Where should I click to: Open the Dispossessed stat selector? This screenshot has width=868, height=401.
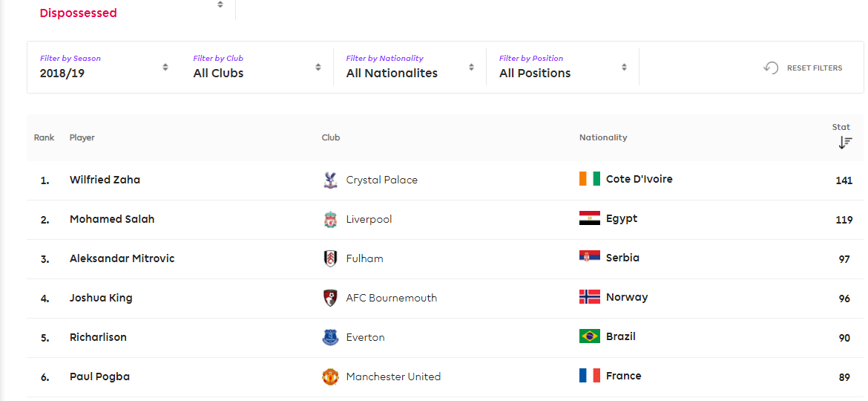[x=131, y=10]
